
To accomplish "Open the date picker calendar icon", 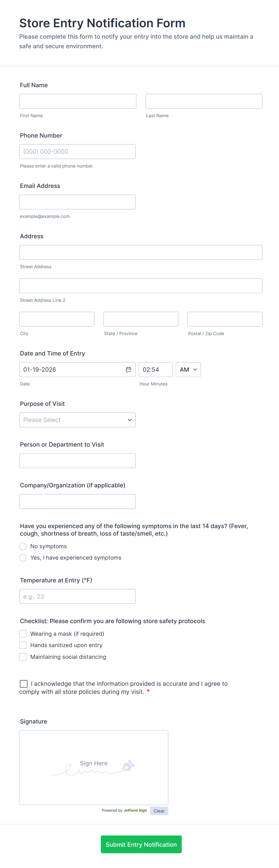I will coord(128,370).
